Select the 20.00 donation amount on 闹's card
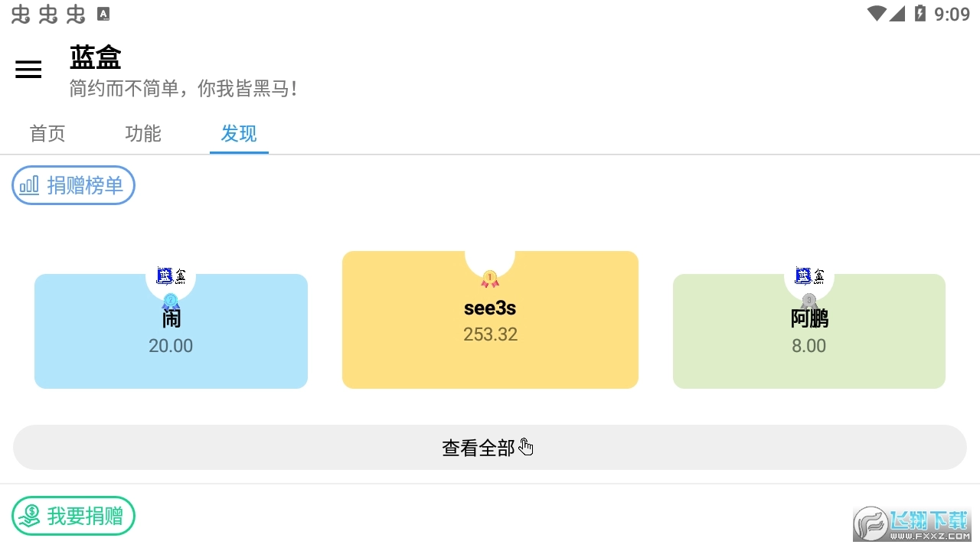This screenshot has height=551, width=980. click(x=171, y=346)
